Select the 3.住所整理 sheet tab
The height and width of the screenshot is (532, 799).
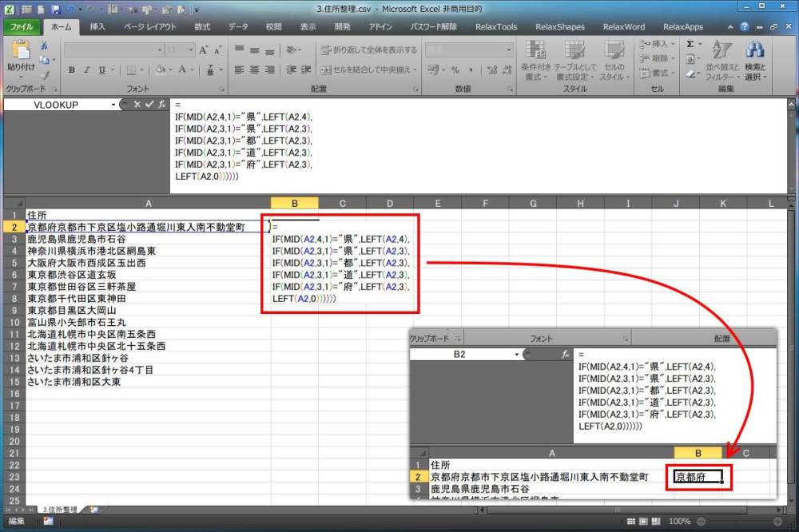60,510
